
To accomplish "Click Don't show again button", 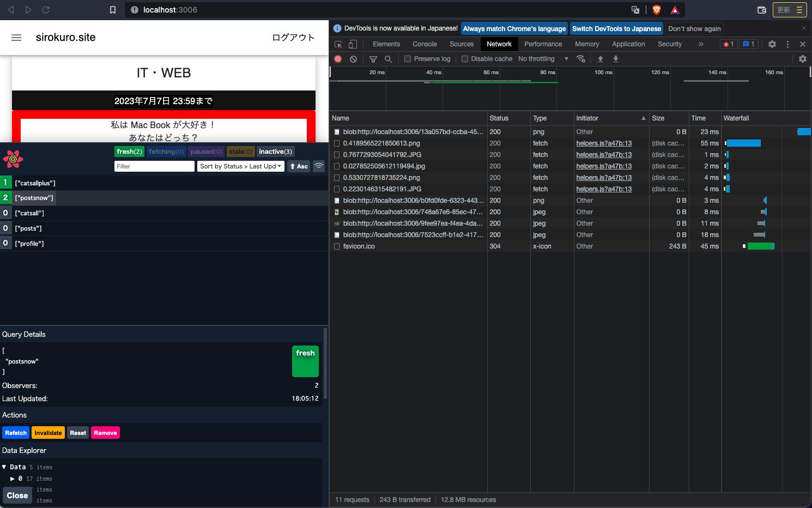I will point(694,29).
